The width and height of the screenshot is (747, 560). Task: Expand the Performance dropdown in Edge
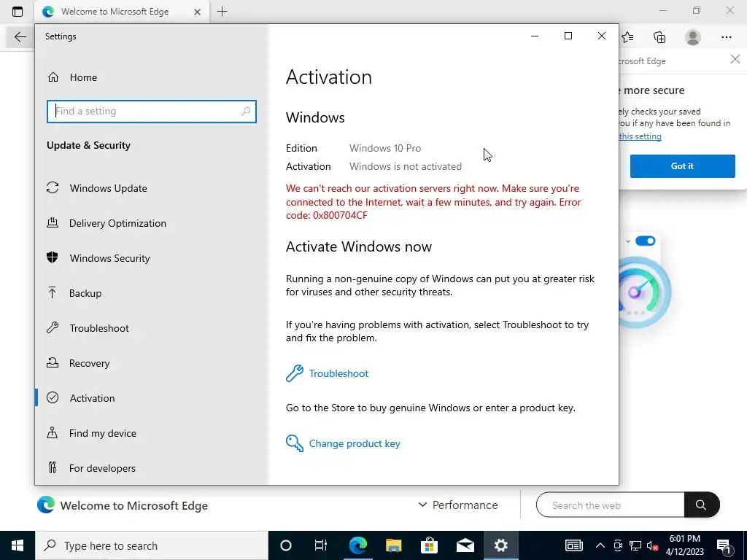(x=458, y=505)
